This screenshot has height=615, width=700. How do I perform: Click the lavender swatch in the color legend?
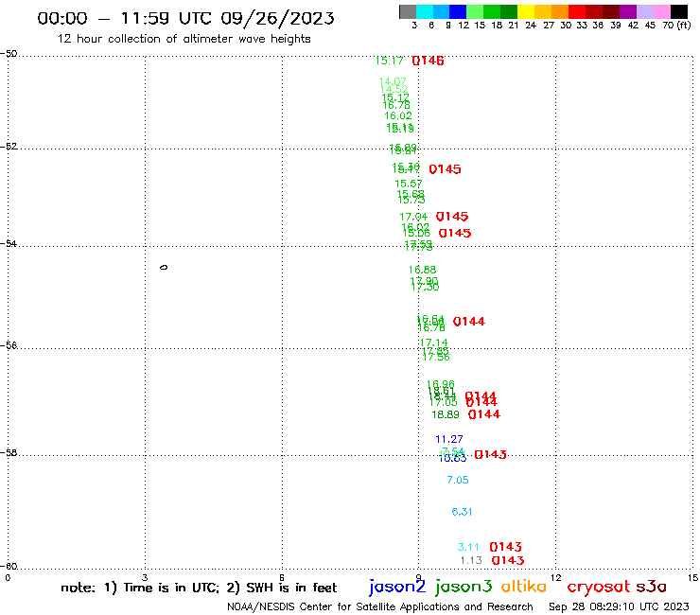point(644,11)
